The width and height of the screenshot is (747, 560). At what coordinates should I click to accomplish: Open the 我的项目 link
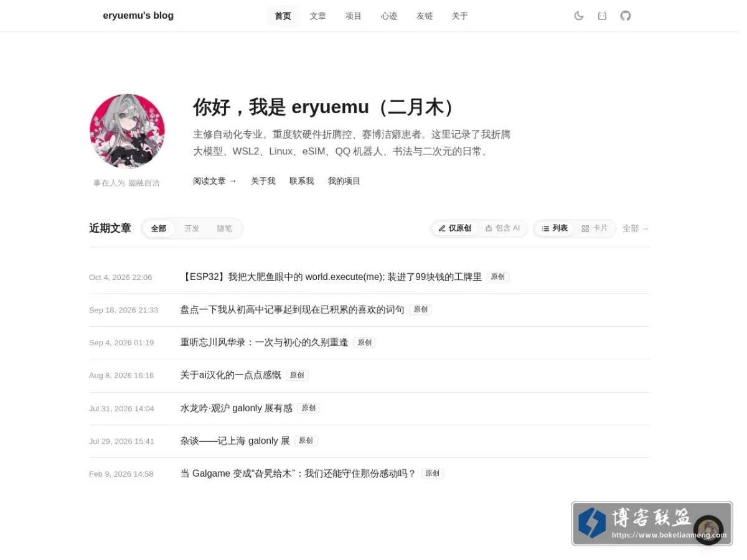(x=344, y=181)
